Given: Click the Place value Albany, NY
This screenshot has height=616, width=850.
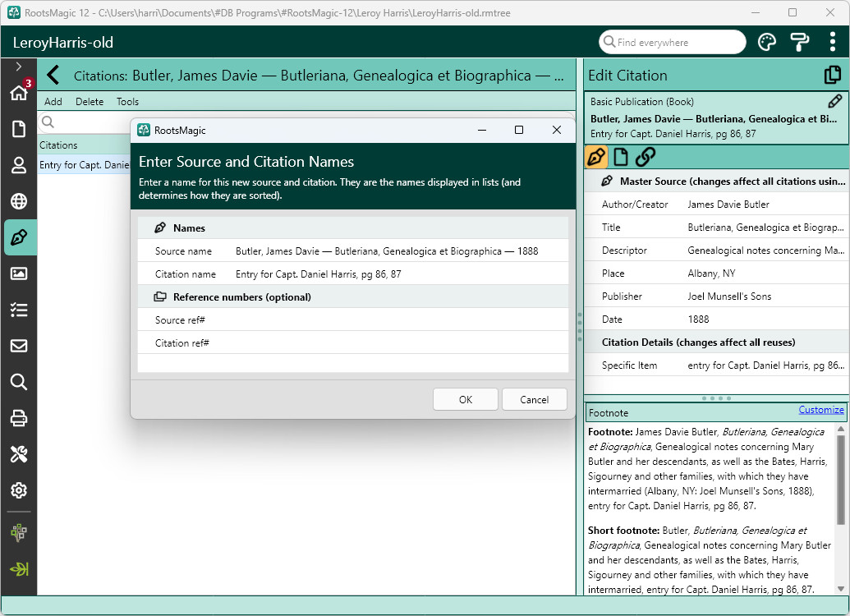Looking at the screenshot, I should coord(711,274).
